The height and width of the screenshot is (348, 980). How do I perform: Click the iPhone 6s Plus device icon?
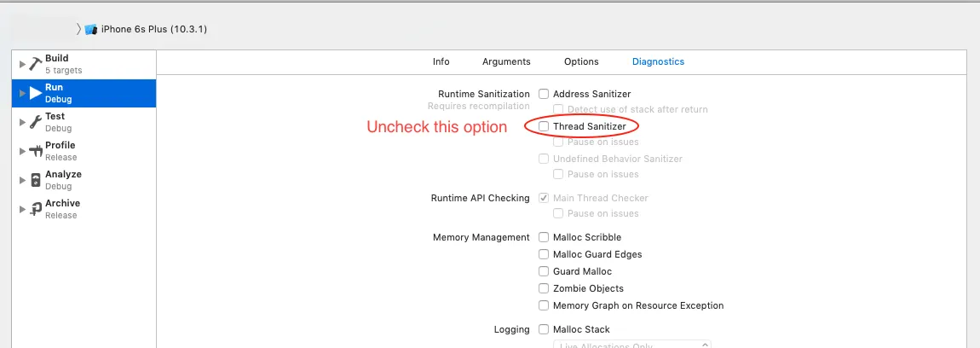(x=91, y=29)
